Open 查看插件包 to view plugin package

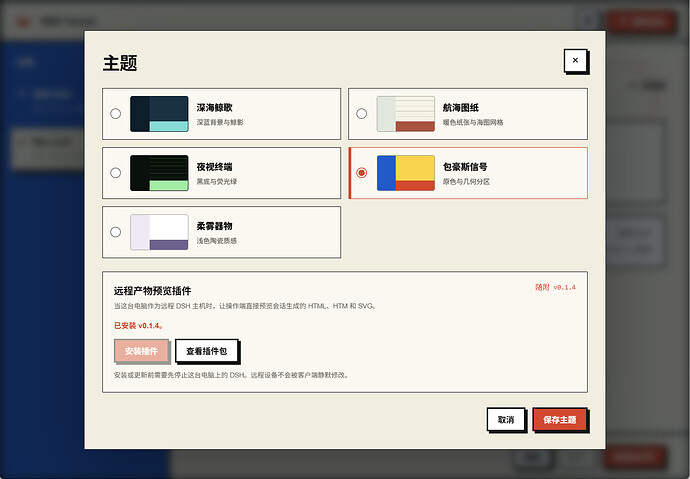[x=206, y=351]
